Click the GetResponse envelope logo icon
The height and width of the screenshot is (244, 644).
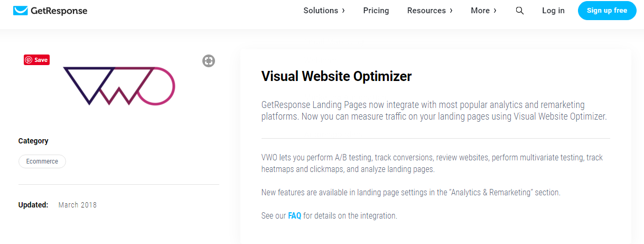pyautogui.click(x=21, y=11)
